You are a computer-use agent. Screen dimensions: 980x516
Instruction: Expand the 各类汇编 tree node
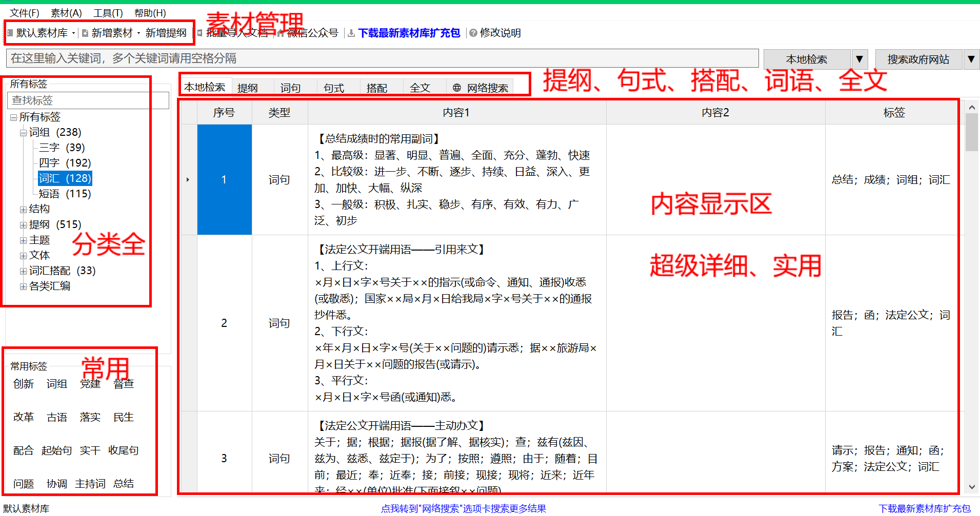tap(23, 286)
